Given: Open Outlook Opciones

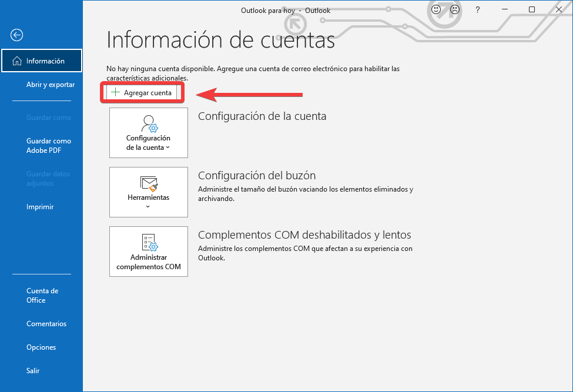Looking at the screenshot, I should point(41,347).
